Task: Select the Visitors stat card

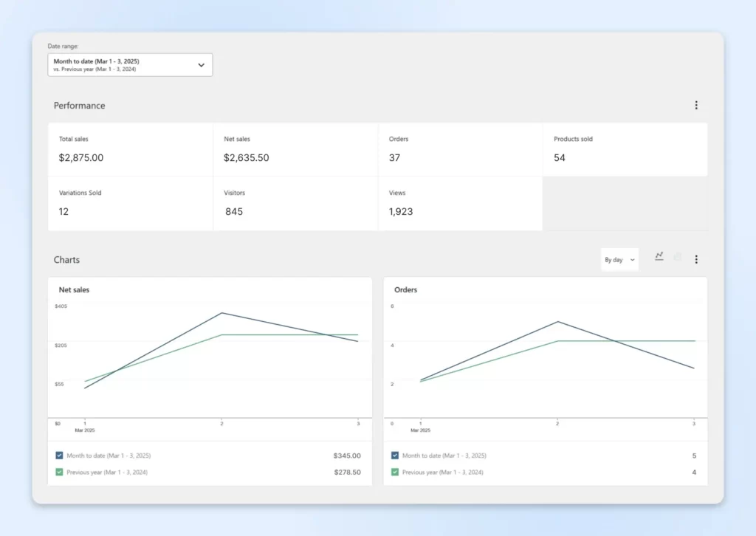Action: 295,203
